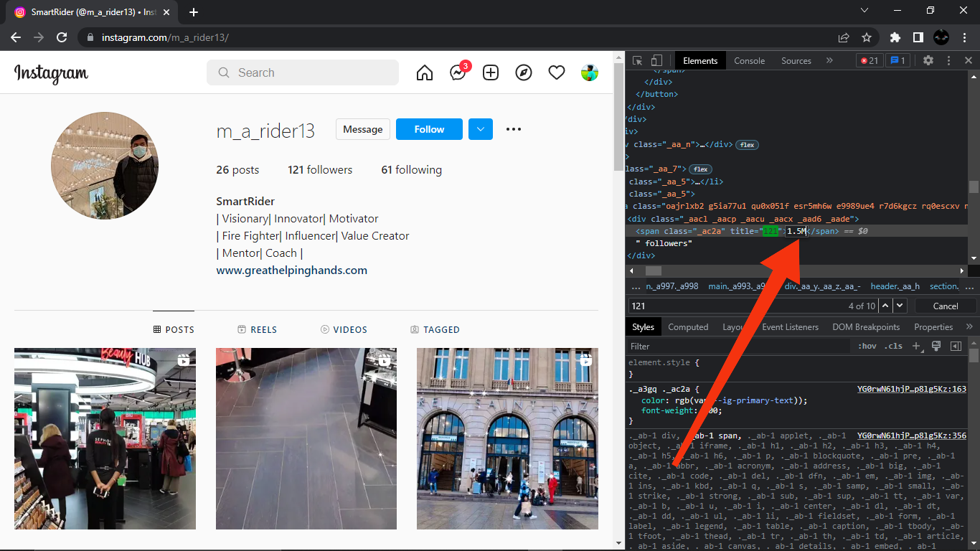Screen dimensions: 980x551
Task: Open the Computed styles tab
Action: pyautogui.click(x=688, y=327)
